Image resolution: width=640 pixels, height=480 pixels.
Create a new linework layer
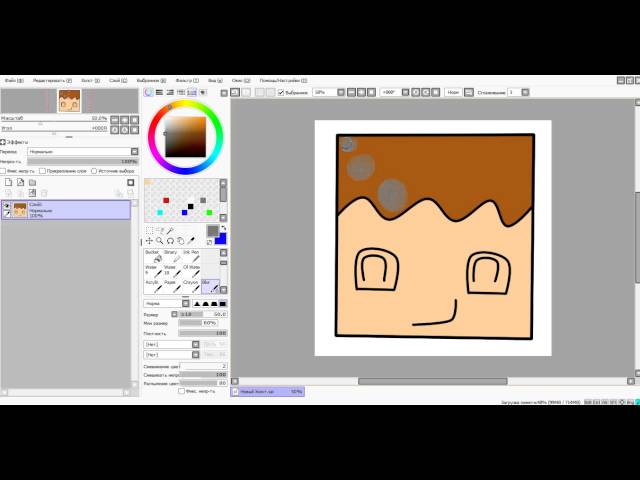[20, 182]
